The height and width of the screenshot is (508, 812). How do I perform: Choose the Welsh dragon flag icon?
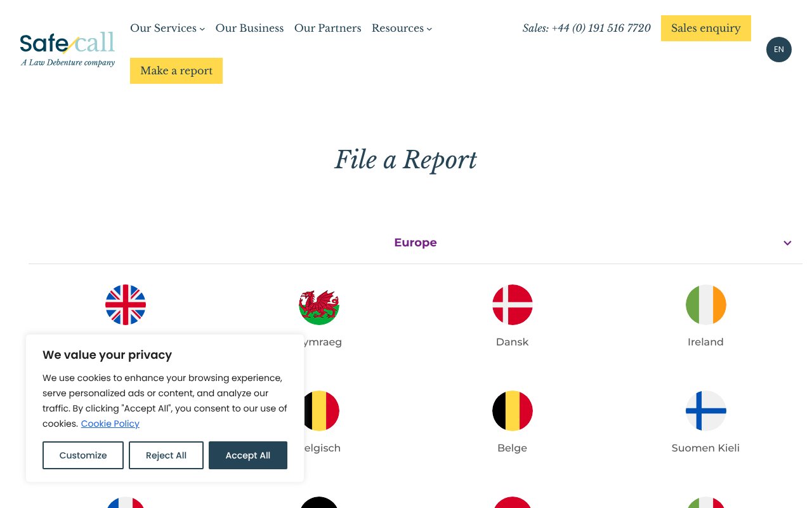coord(319,305)
